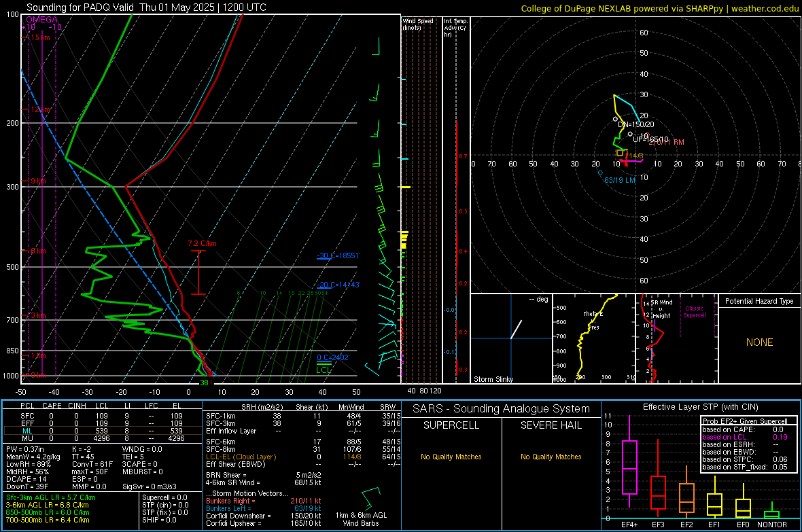Click the Corfidi Upshear entry
This screenshot has width=802, height=532.
pos(264,523)
